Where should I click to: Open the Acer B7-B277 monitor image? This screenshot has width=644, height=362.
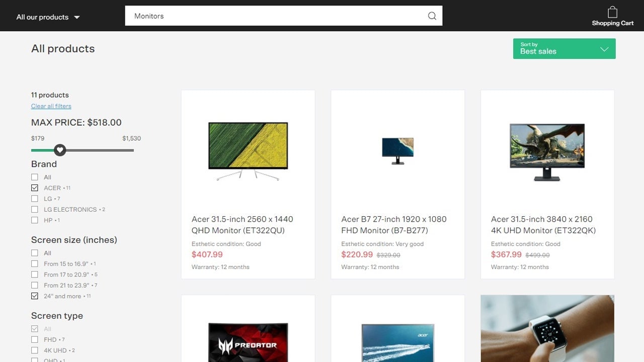397,151
